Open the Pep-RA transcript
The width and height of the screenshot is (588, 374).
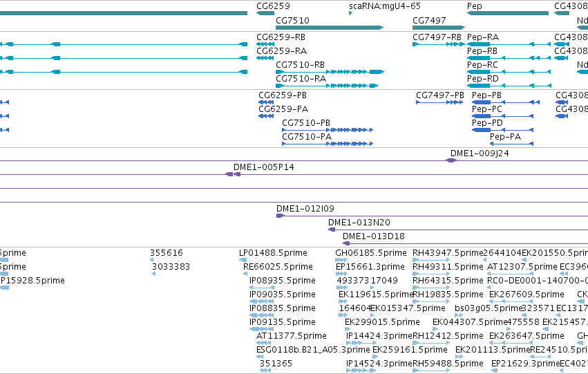pyautogui.click(x=509, y=44)
